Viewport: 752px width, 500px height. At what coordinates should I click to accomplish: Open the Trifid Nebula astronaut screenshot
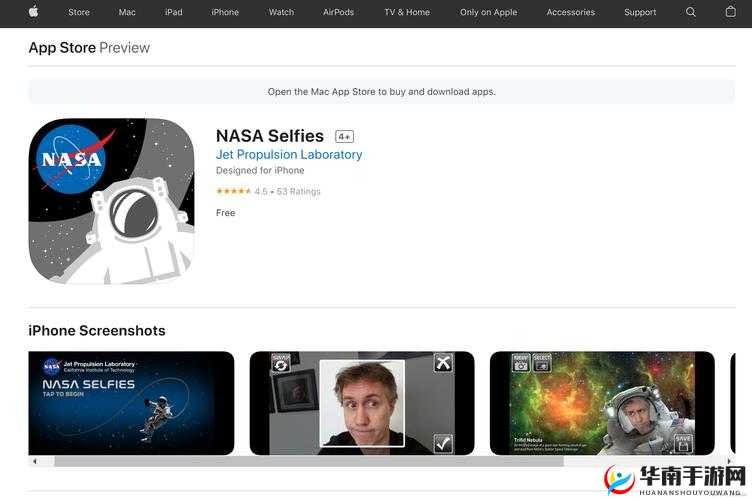tap(602, 403)
